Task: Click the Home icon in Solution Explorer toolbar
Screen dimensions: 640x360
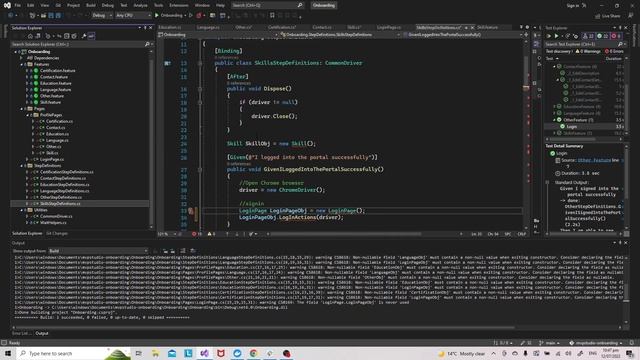Action: coord(30,36)
